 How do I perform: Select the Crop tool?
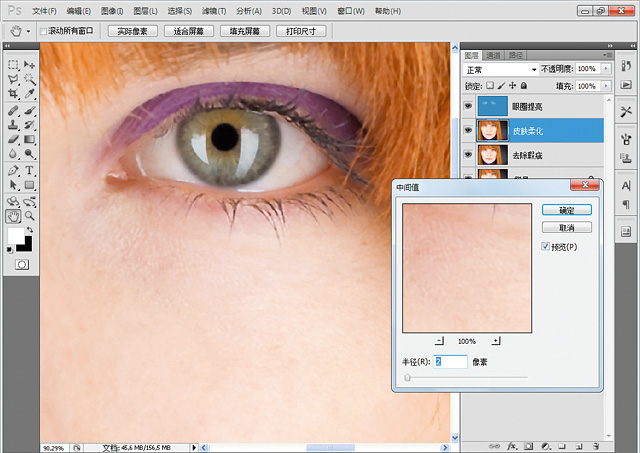point(13,94)
